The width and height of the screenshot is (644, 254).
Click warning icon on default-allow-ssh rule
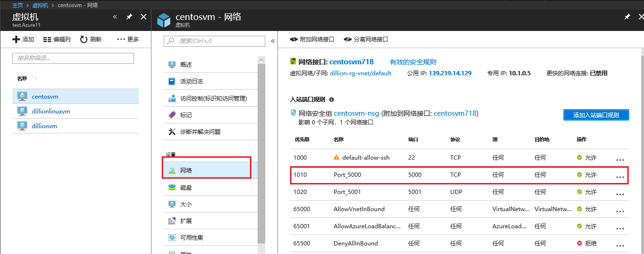[x=336, y=157]
